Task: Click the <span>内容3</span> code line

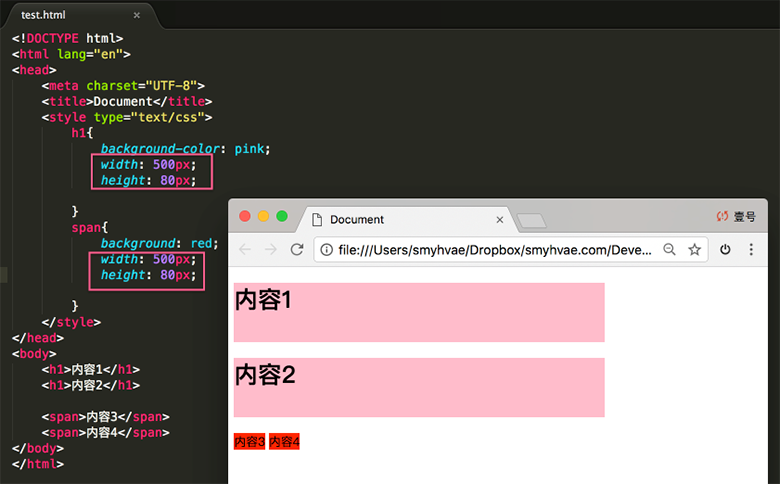Action: 106,417
